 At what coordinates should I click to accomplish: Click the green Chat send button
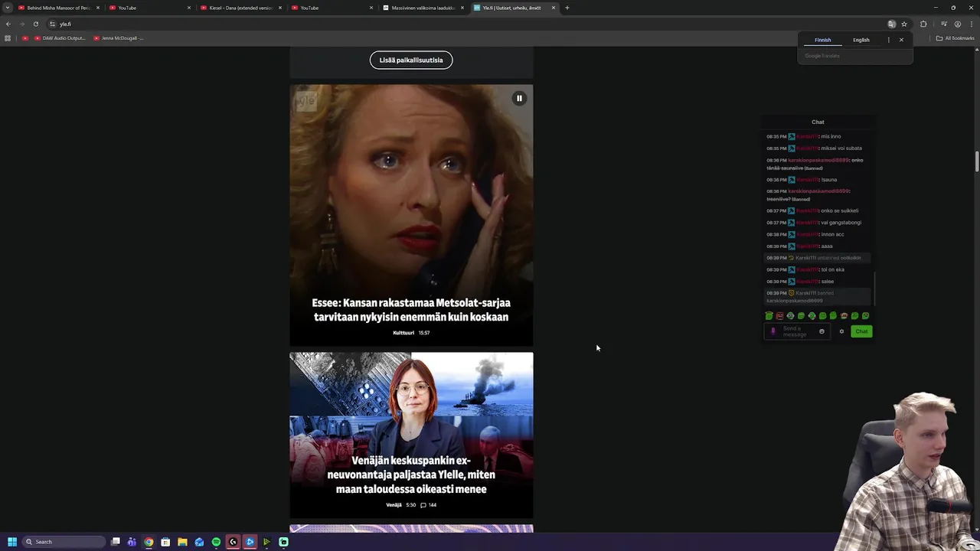[x=861, y=331]
